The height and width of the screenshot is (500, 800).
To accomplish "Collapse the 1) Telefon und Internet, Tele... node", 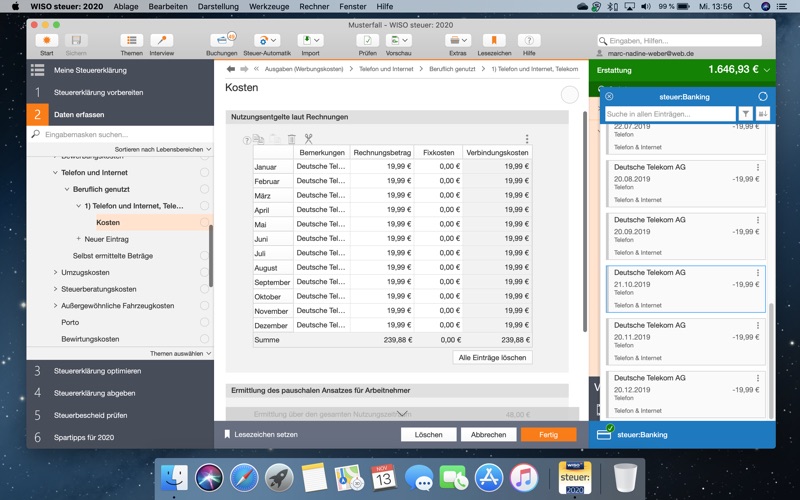I will (x=79, y=206).
